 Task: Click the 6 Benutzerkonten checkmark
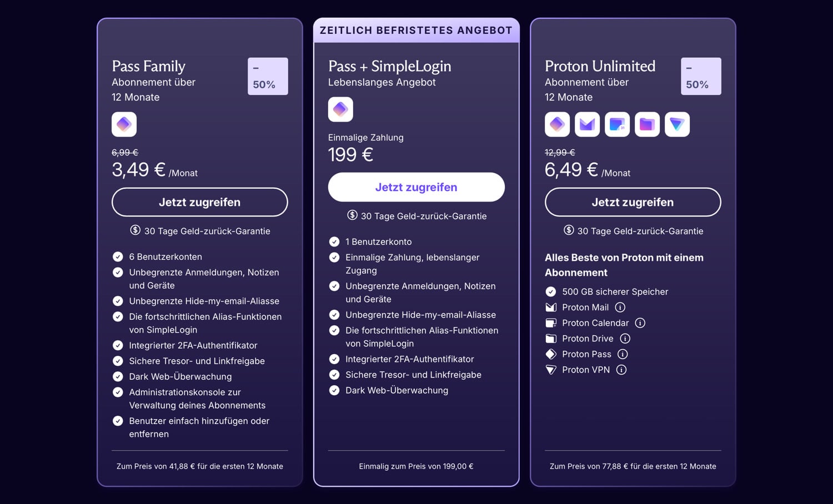coord(118,257)
